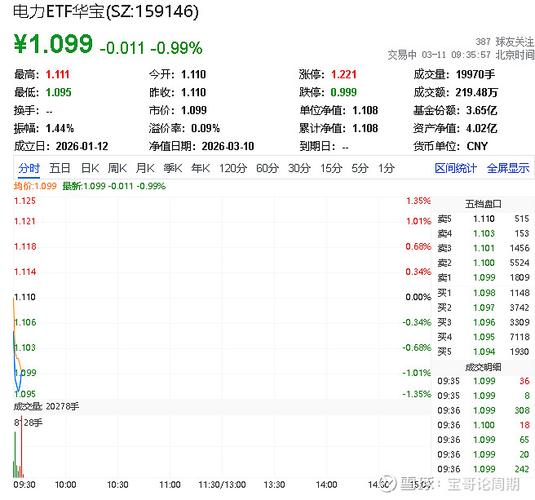Click the 卖4 order row at 1.103

pos(483,233)
